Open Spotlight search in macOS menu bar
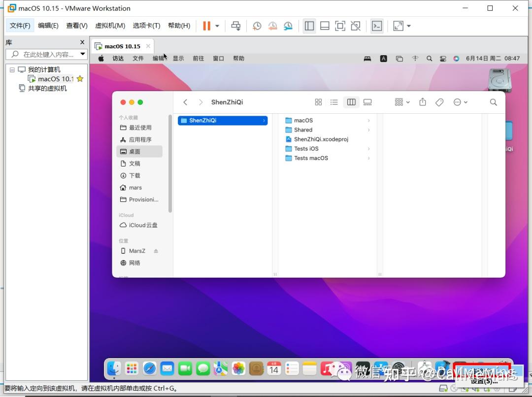 point(429,58)
